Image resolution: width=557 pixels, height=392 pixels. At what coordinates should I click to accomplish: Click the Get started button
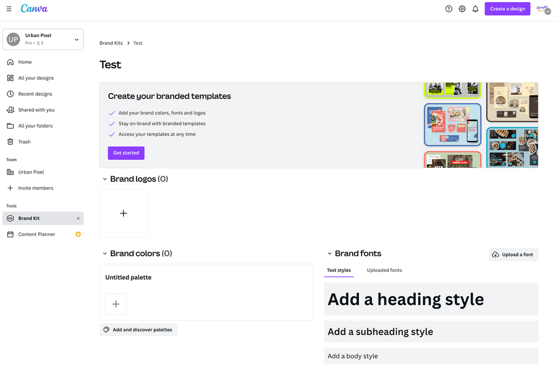coord(126,153)
